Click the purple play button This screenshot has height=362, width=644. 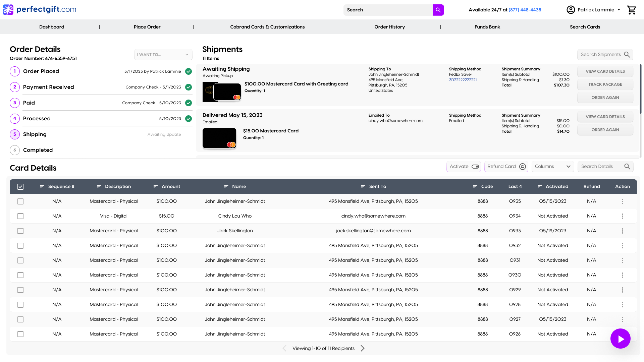tap(620, 339)
